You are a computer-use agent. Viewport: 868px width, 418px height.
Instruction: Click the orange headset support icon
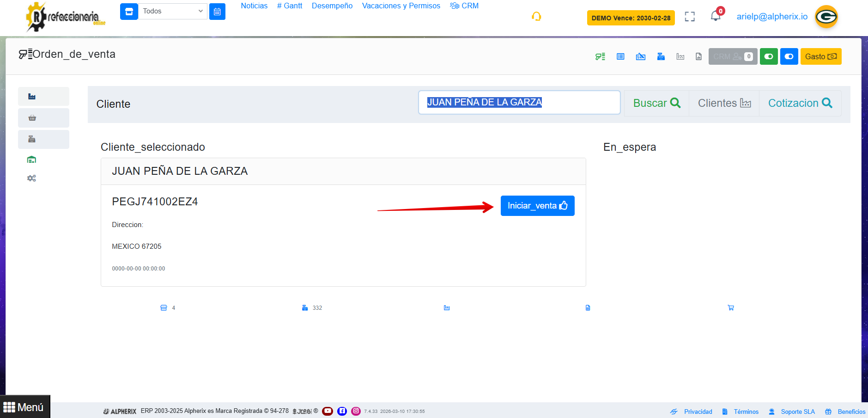[x=536, y=17]
